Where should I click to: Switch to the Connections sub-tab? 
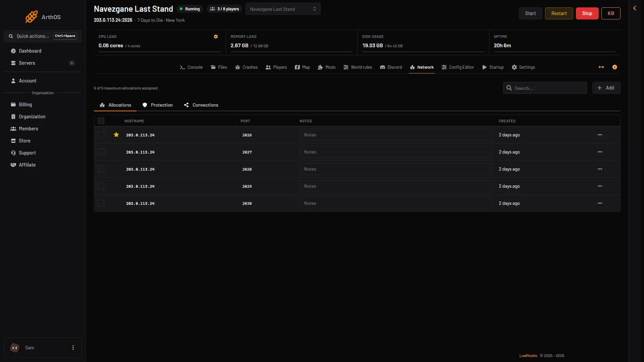tap(201, 105)
